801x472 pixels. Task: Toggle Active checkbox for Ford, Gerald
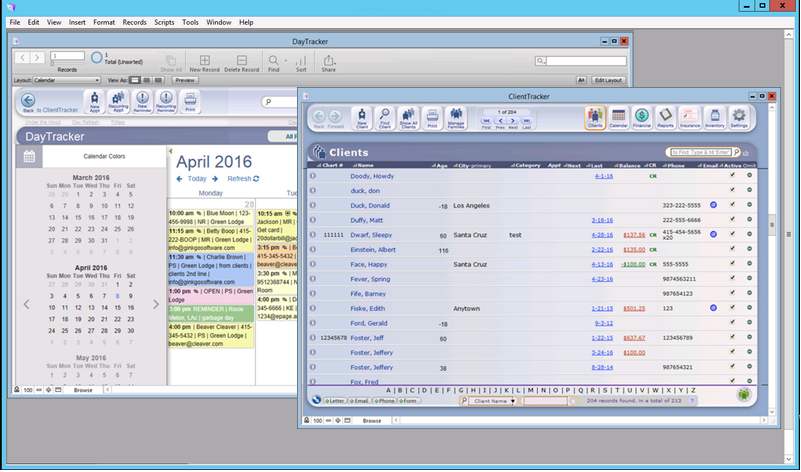pyautogui.click(x=733, y=322)
